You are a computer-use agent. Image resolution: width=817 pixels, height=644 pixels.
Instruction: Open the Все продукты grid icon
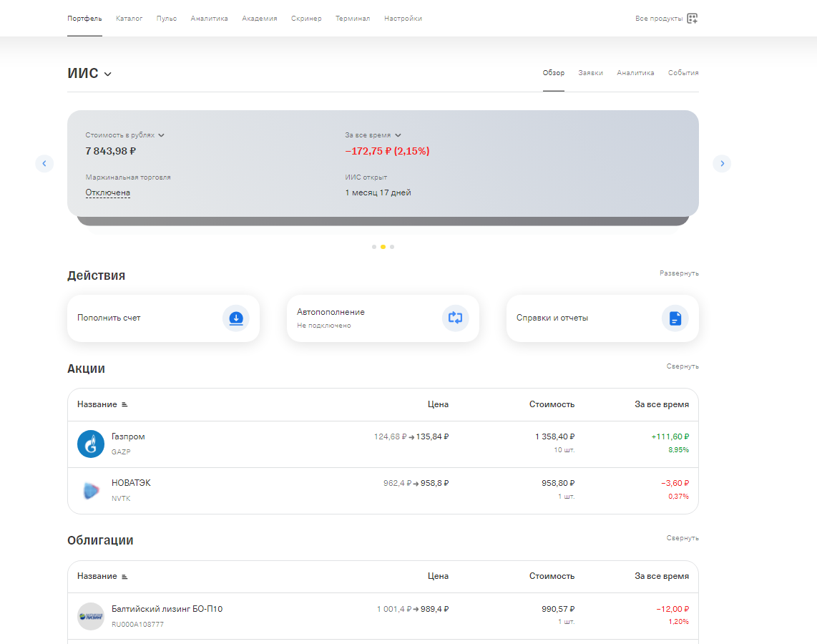(x=692, y=18)
